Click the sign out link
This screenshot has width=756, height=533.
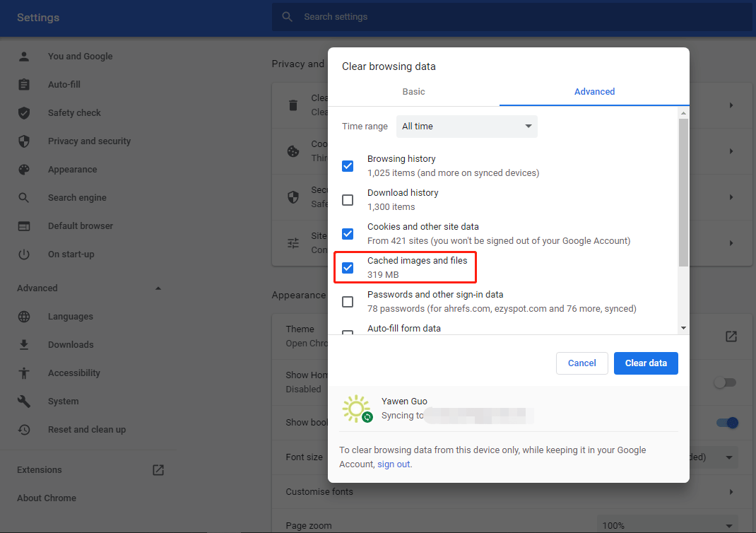pyautogui.click(x=394, y=464)
